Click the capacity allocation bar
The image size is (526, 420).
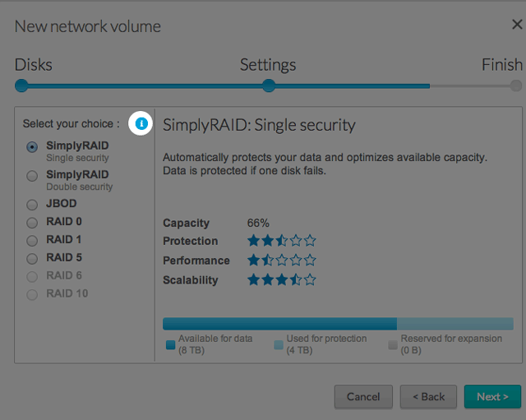339,324
